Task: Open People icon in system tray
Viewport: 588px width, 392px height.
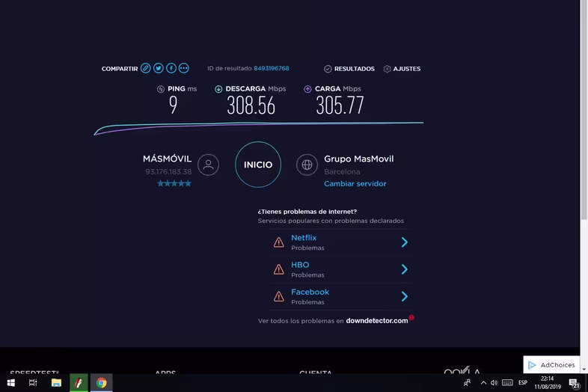Action: [467, 382]
